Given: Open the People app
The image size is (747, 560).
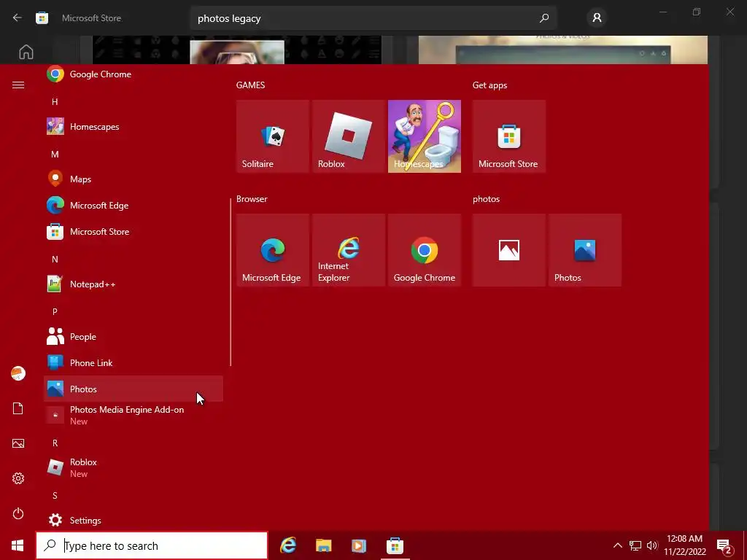Looking at the screenshot, I should [133, 337].
